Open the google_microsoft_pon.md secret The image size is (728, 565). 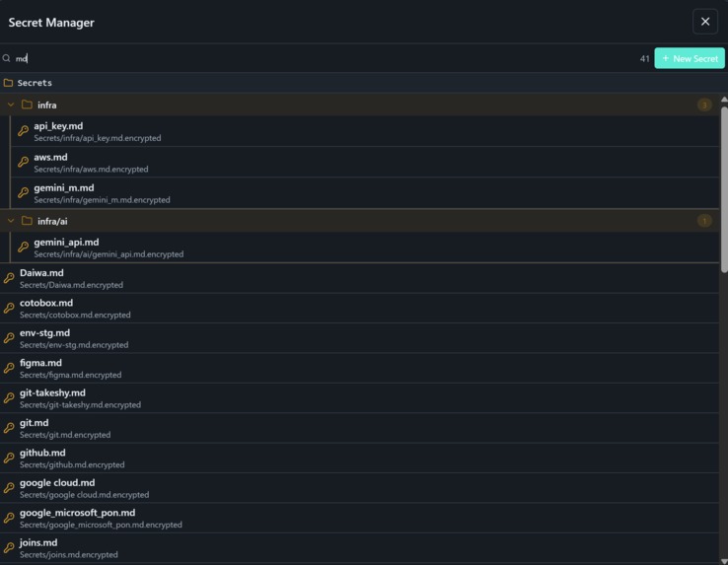pos(359,518)
